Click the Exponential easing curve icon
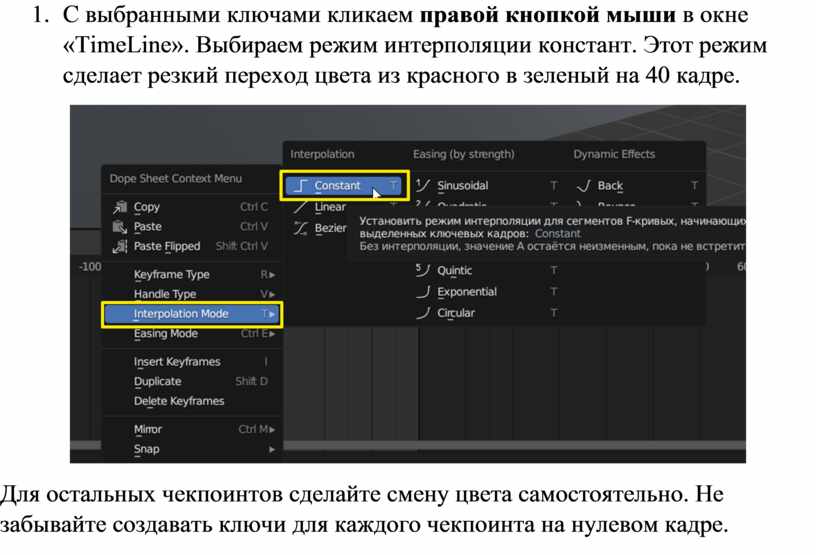This screenshot has height=555, width=816. [424, 292]
